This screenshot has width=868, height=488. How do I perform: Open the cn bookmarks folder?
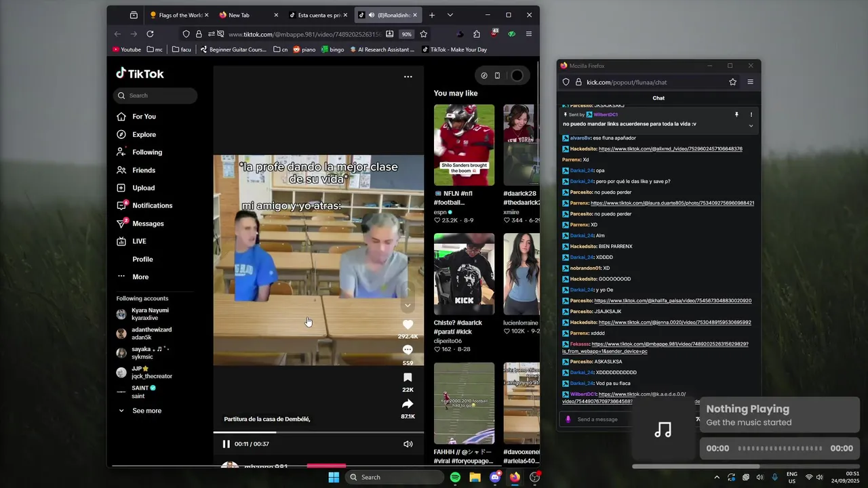[x=281, y=49]
